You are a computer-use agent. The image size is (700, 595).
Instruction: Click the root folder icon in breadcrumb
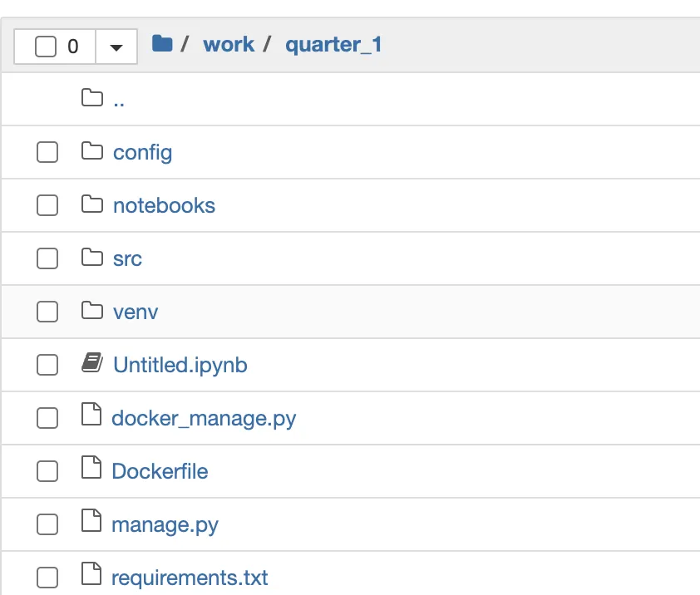pyautogui.click(x=162, y=43)
